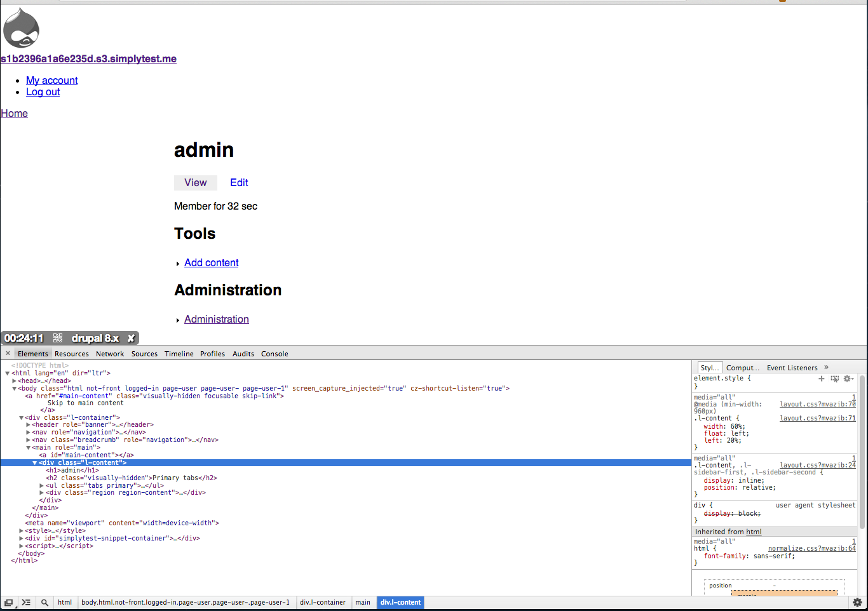Click the 'position: relative' style declaration
The height and width of the screenshot is (611, 868).
coord(740,488)
